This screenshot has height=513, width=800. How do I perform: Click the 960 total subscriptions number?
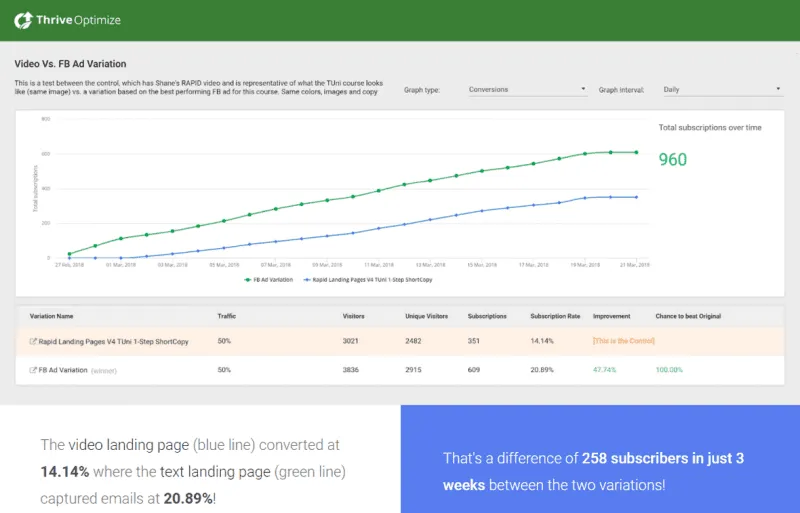click(672, 159)
